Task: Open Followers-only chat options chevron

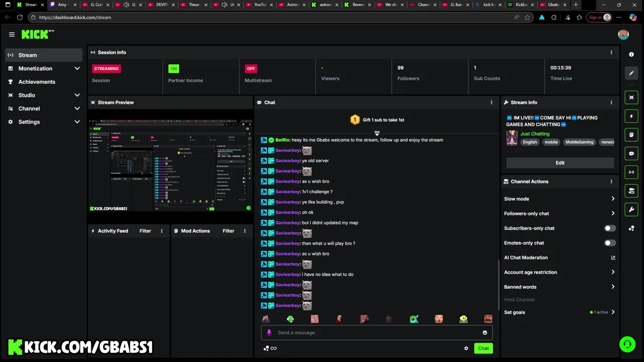Action: coord(613,213)
